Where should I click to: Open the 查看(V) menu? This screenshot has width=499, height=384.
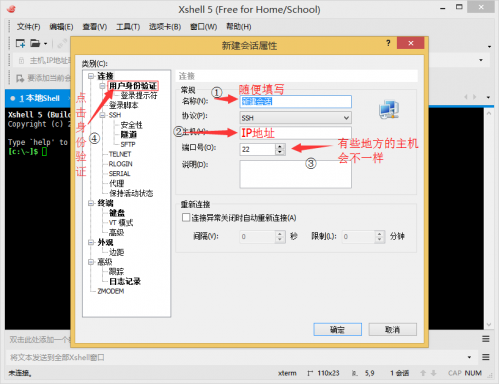95,27
